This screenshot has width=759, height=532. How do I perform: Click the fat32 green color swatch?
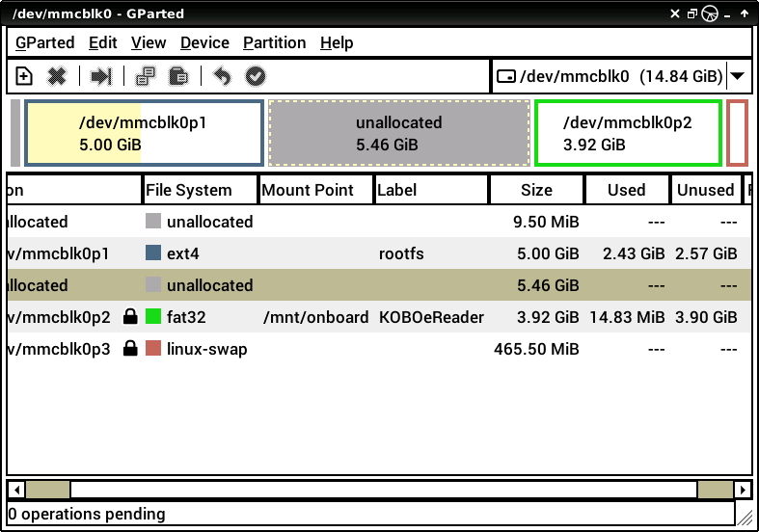(153, 317)
